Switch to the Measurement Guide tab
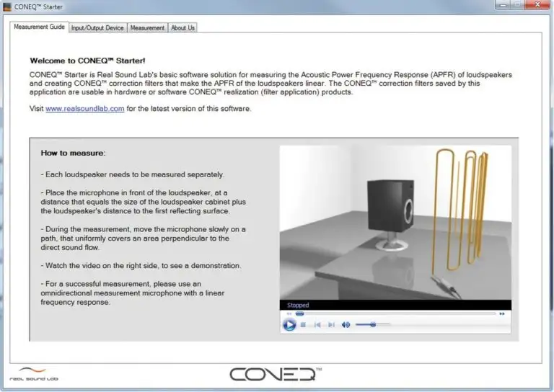Viewport: 554px width, 392px height. (39, 27)
